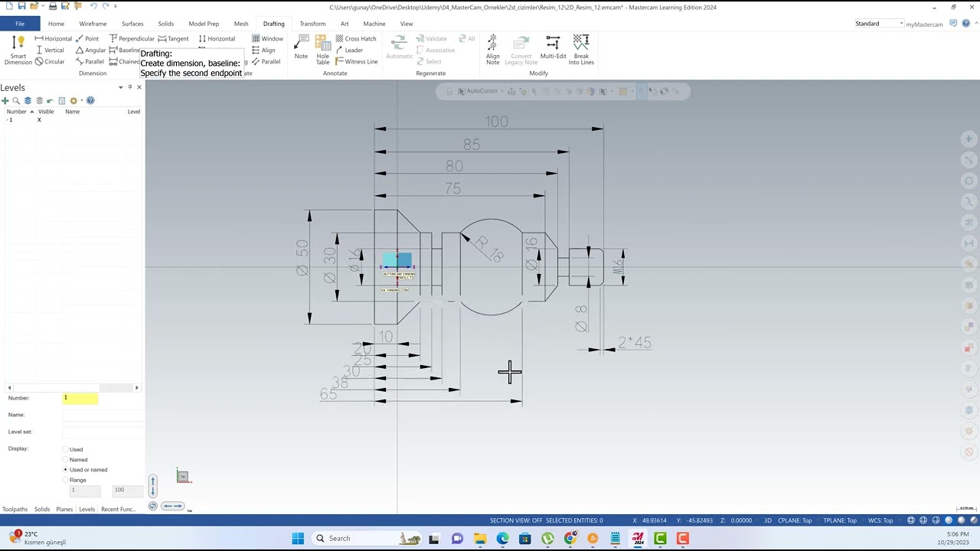980x551 pixels.
Task: Click the find level magnifier icon
Action: click(16, 100)
